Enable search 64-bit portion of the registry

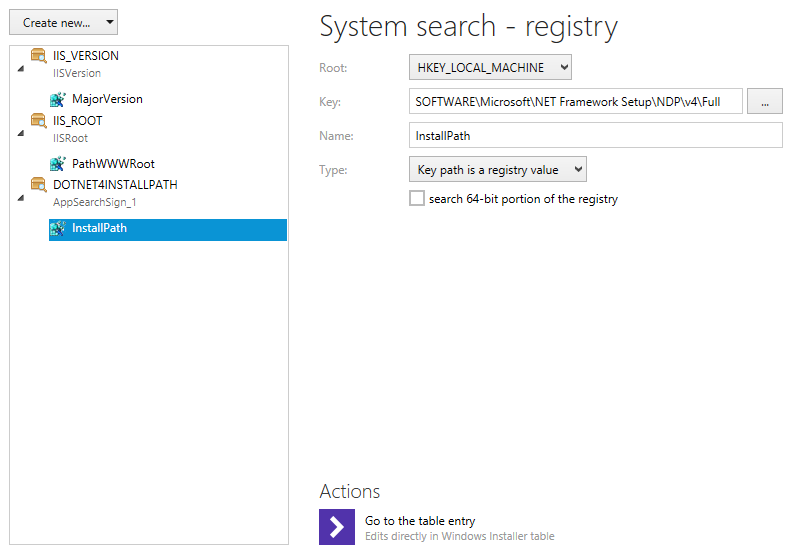pos(417,199)
